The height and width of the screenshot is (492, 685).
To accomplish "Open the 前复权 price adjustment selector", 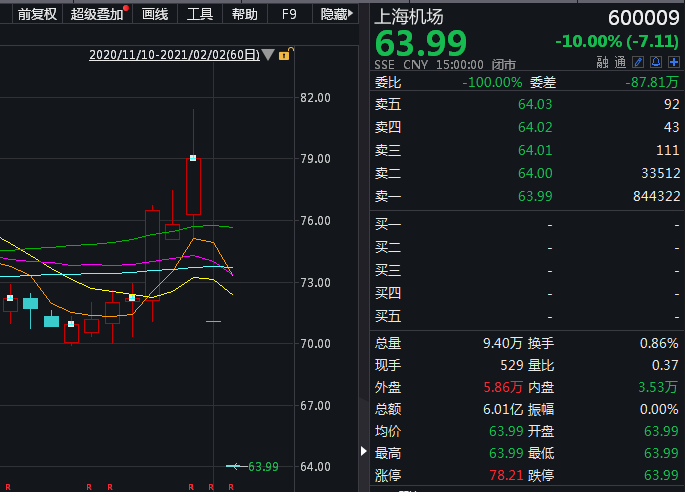I will [x=36, y=14].
